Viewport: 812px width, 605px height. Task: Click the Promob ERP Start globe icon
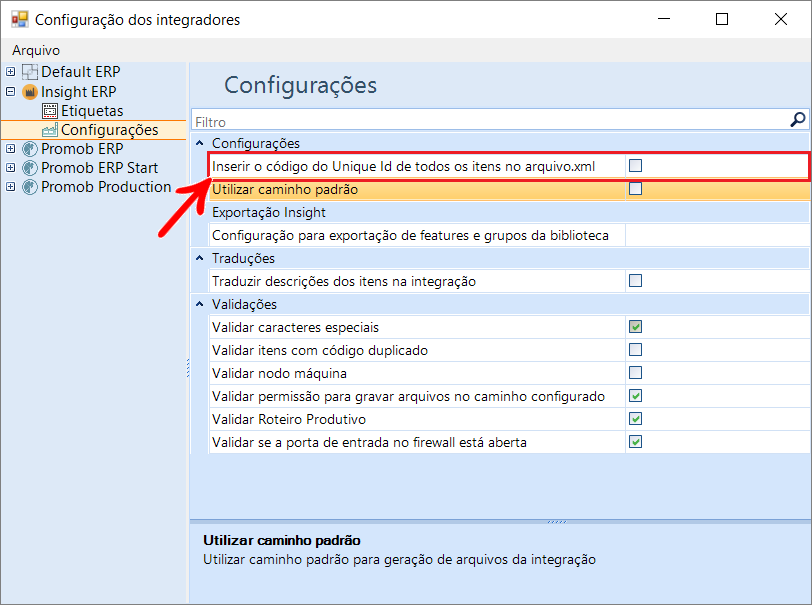point(30,168)
